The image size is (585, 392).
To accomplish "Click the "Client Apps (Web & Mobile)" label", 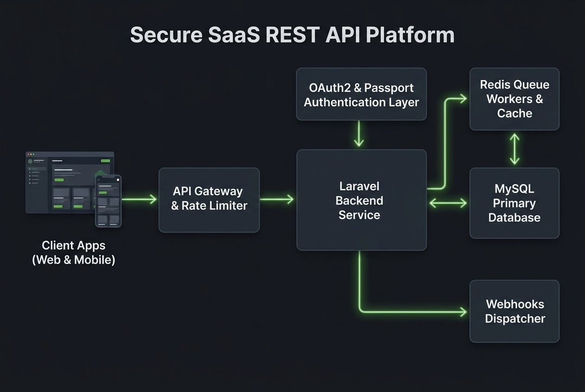I will point(74,252).
